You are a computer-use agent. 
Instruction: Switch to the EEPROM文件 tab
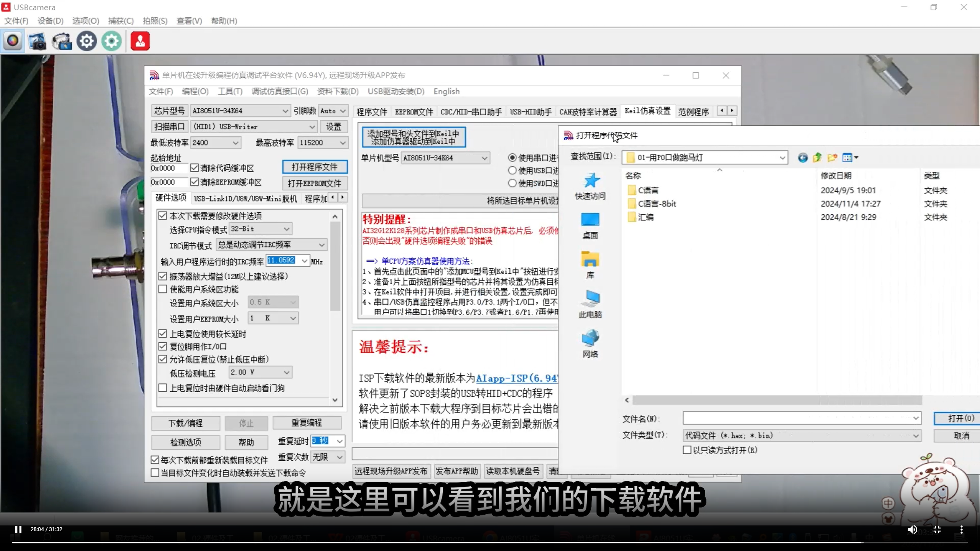(413, 111)
